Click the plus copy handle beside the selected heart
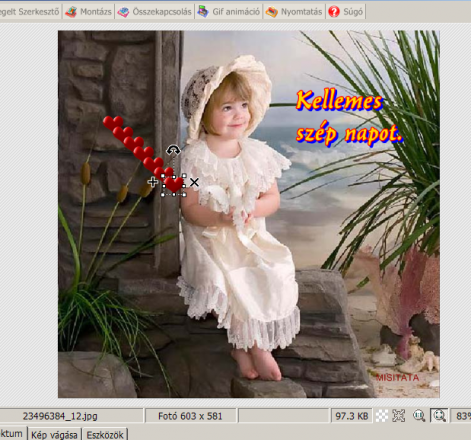 coord(153,182)
